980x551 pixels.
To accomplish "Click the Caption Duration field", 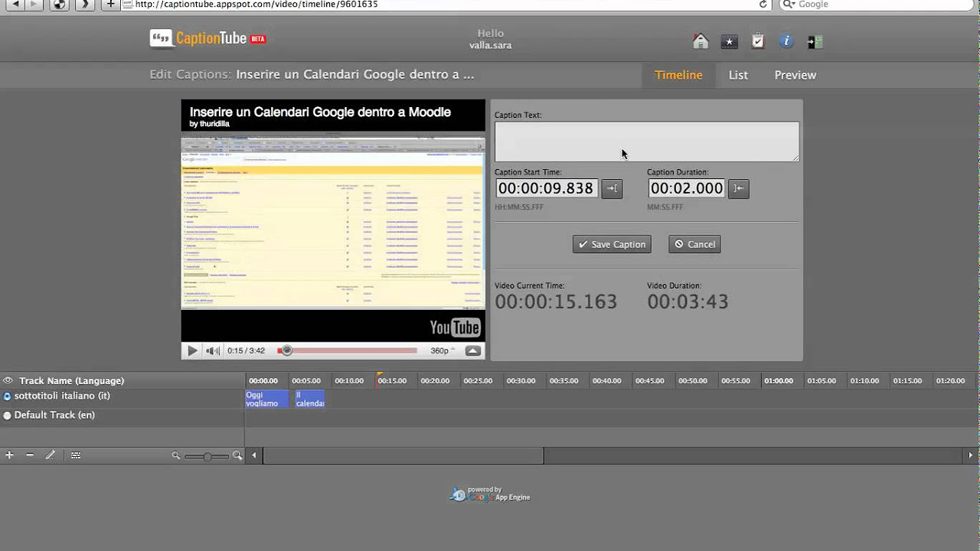I will (686, 188).
